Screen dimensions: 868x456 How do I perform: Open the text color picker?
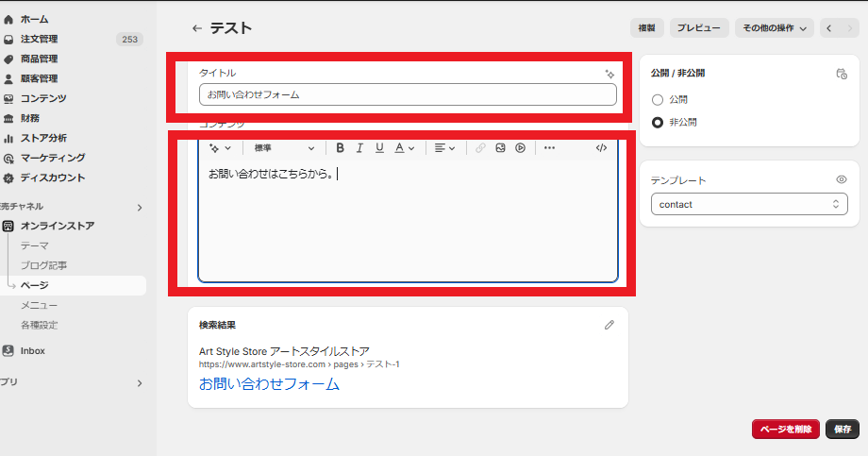pyautogui.click(x=404, y=148)
